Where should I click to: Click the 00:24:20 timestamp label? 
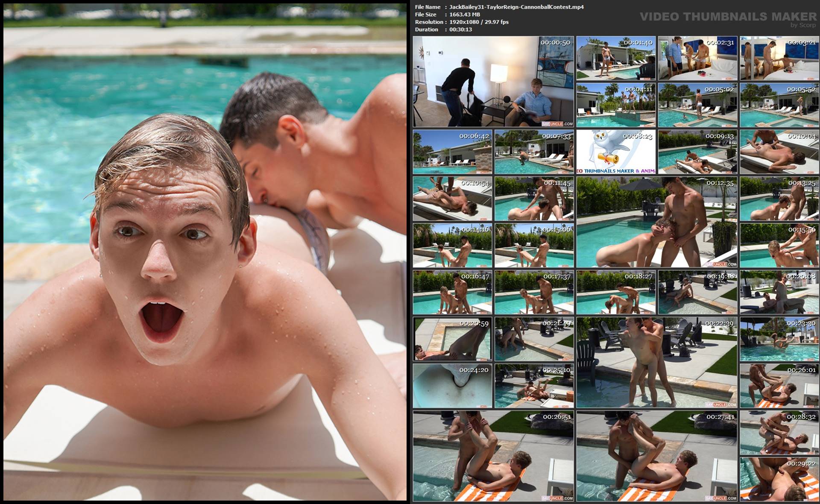pos(474,370)
